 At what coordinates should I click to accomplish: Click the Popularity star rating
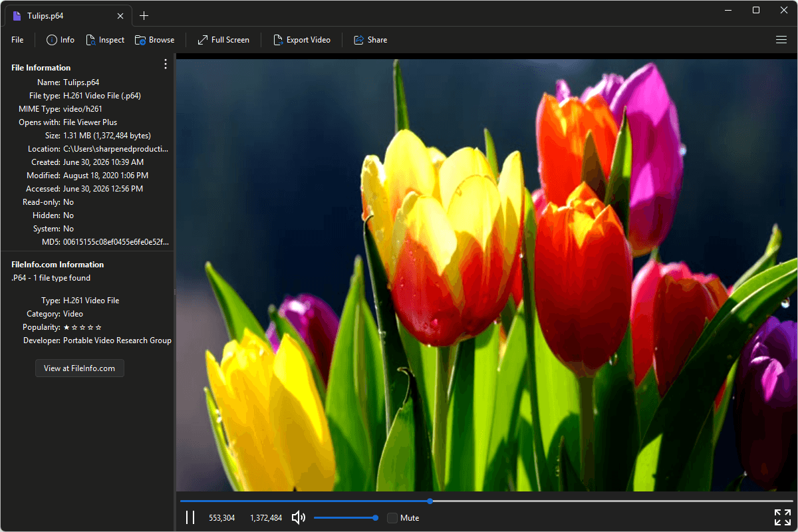82,327
